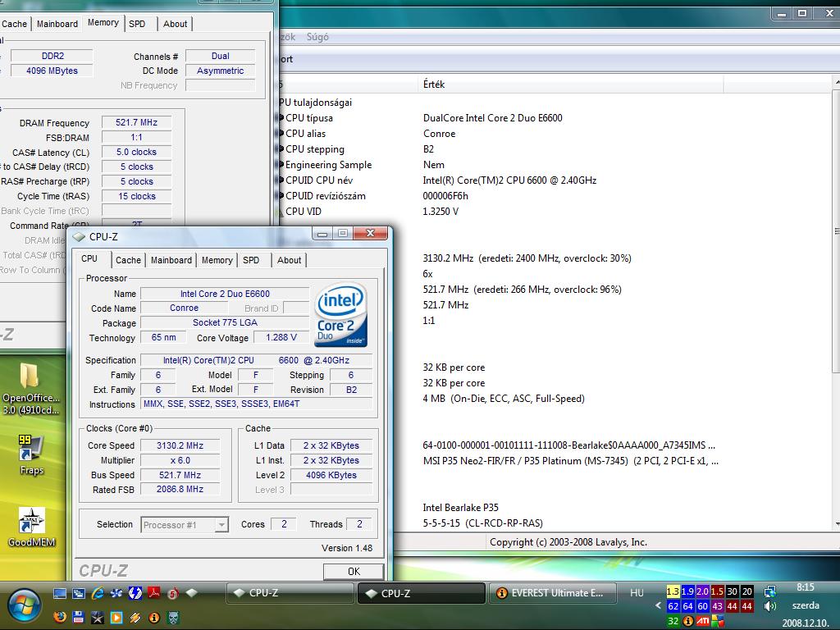Click the taskbar clock showing 8:15
This screenshot has width=840, height=630.
point(806,587)
